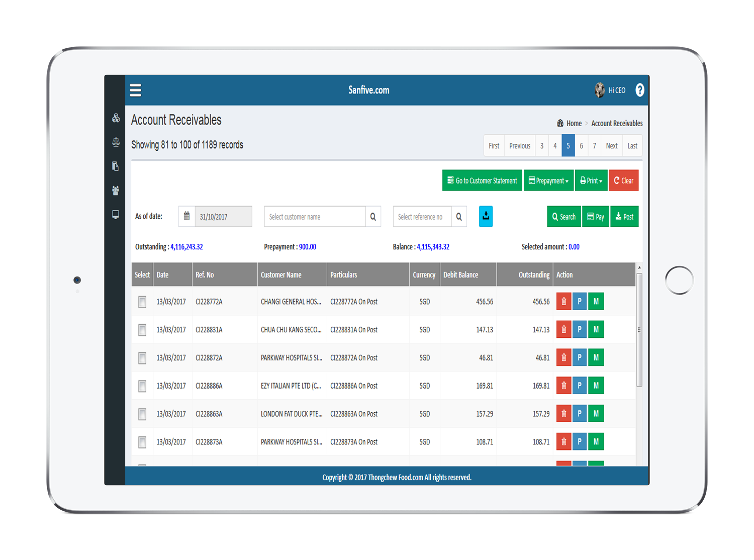Open the documents sidebar icon

click(x=116, y=166)
